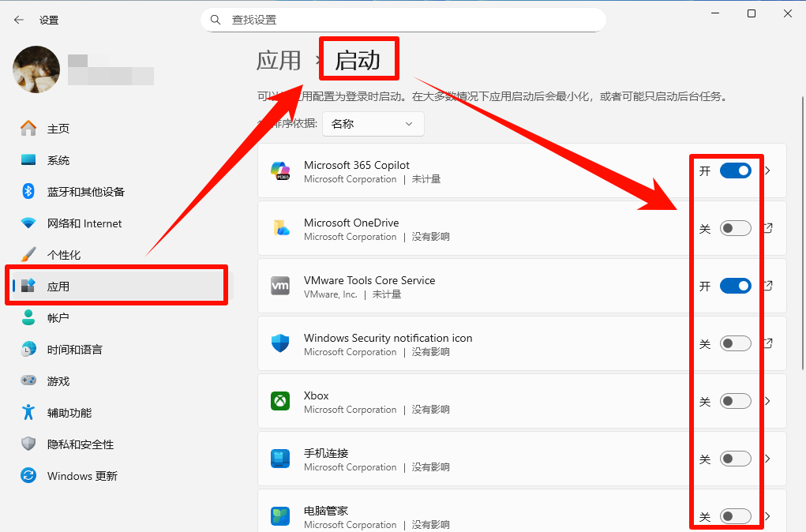
Task: Click the Microsoft 365 Copilot app icon
Action: [280, 170]
